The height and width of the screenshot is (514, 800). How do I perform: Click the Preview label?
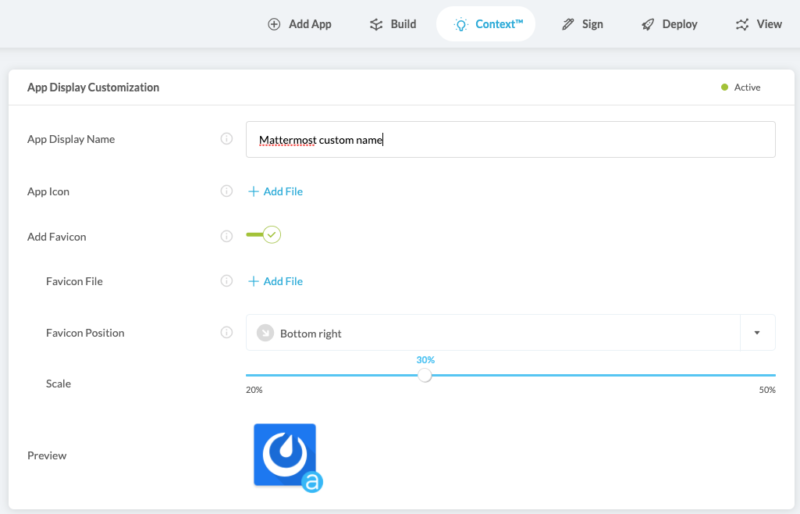pos(47,455)
